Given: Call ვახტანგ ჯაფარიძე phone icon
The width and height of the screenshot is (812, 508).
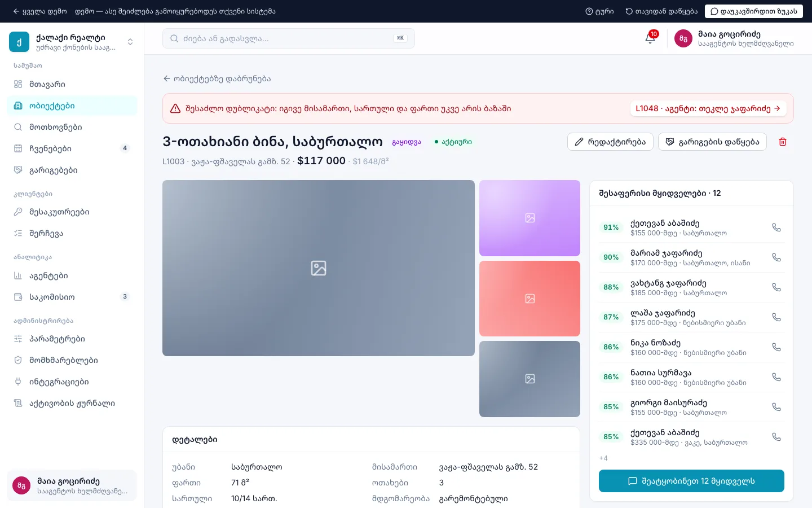Looking at the screenshot, I should [776, 287].
